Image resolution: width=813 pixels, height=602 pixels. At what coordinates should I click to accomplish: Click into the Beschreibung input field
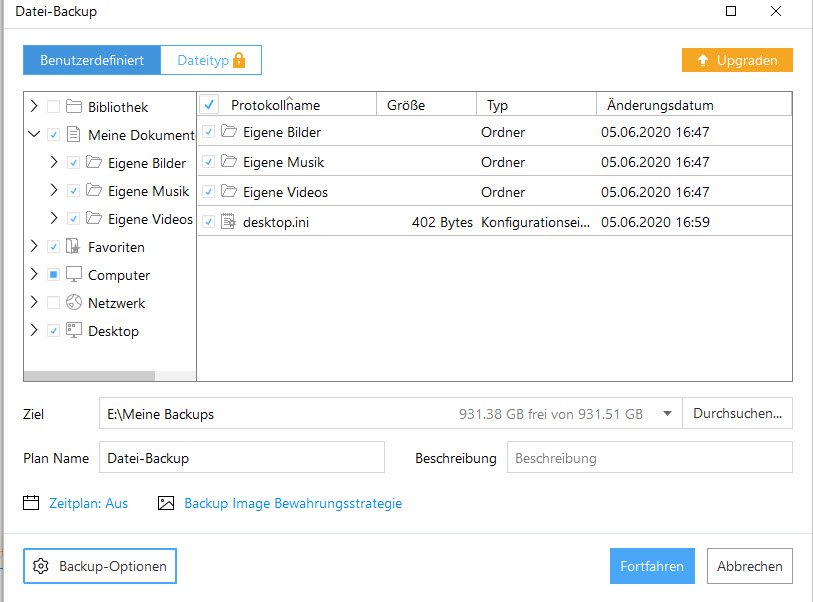(649, 458)
